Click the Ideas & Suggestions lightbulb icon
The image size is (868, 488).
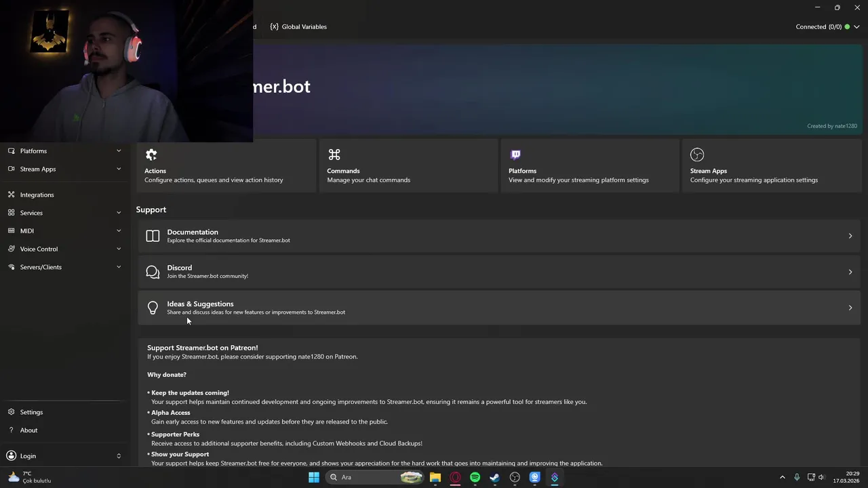[153, 308]
